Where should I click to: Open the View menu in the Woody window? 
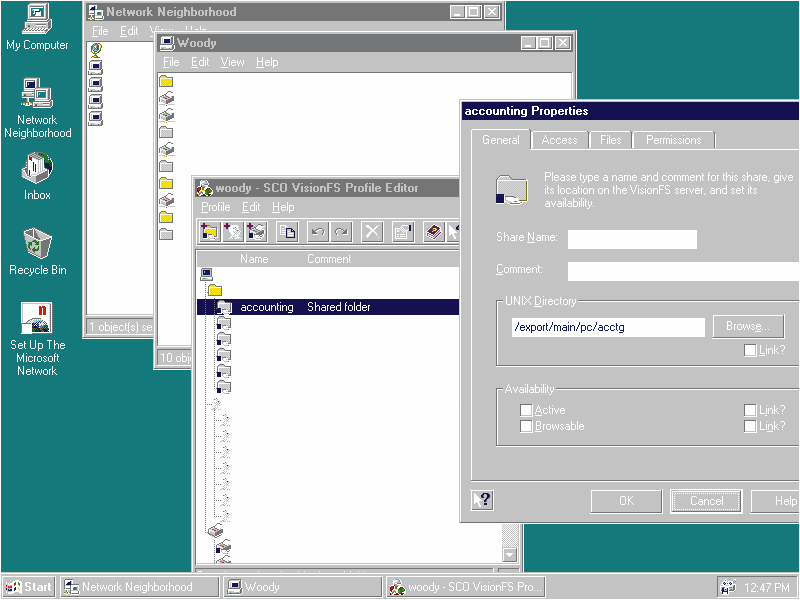(x=232, y=62)
